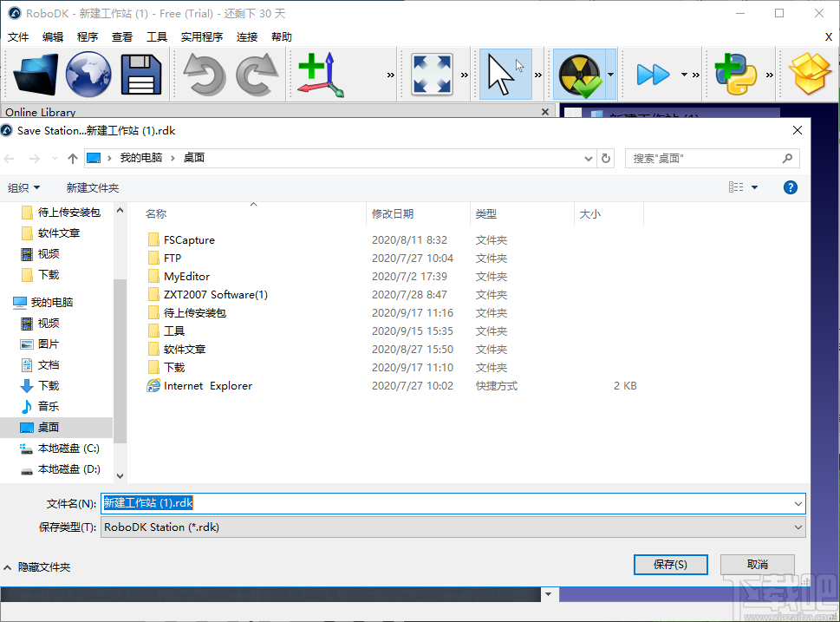Viewport: 840px width, 622px height.
Task: Open simulation speed dropdown arrow
Action: tap(684, 75)
